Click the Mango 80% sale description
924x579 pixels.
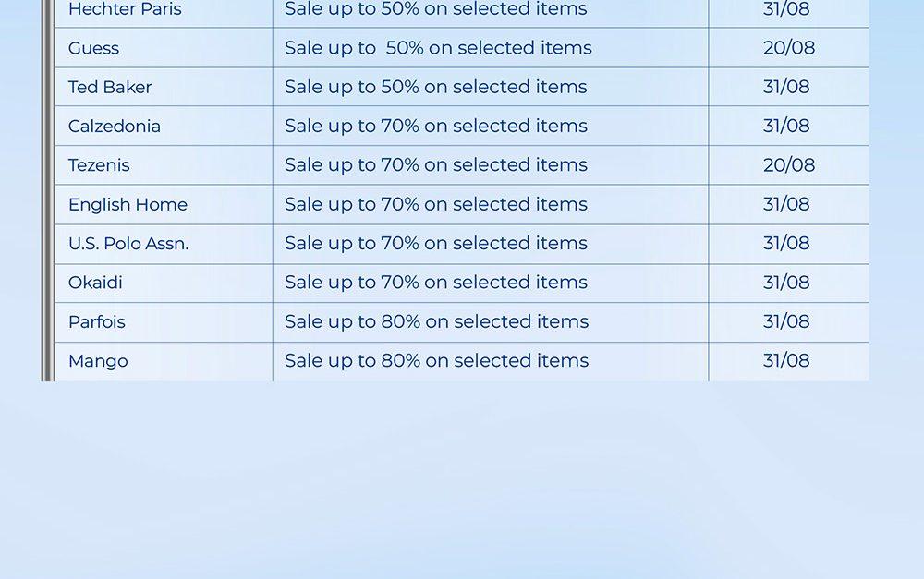point(436,361)
